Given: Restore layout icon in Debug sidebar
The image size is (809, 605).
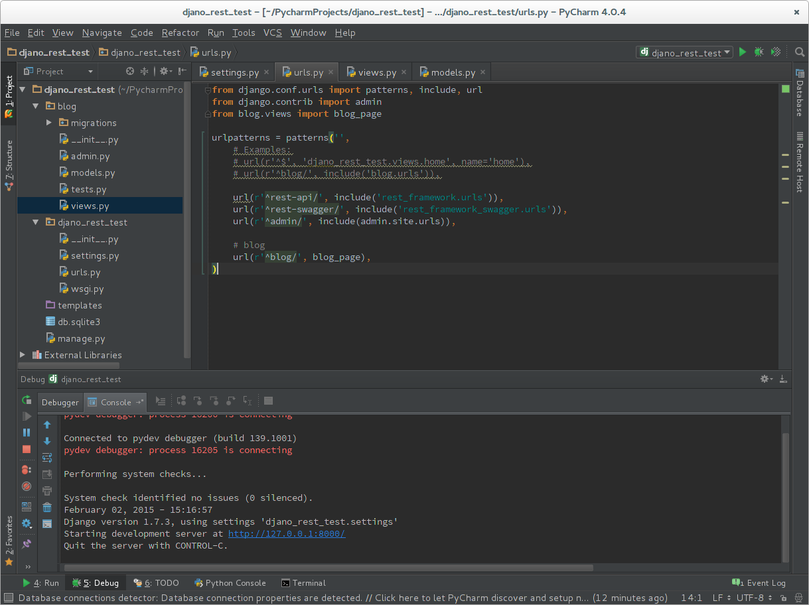Looking at the screenshot, I should click(26, 507).
